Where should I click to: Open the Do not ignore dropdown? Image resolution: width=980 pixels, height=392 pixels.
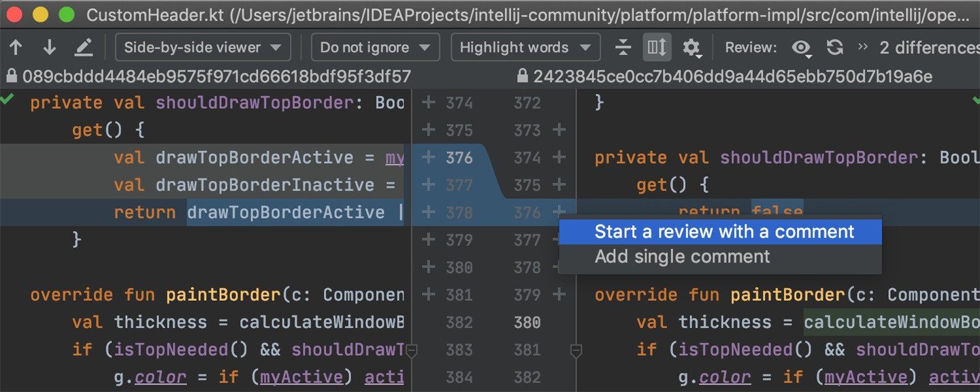click(375, 48)
